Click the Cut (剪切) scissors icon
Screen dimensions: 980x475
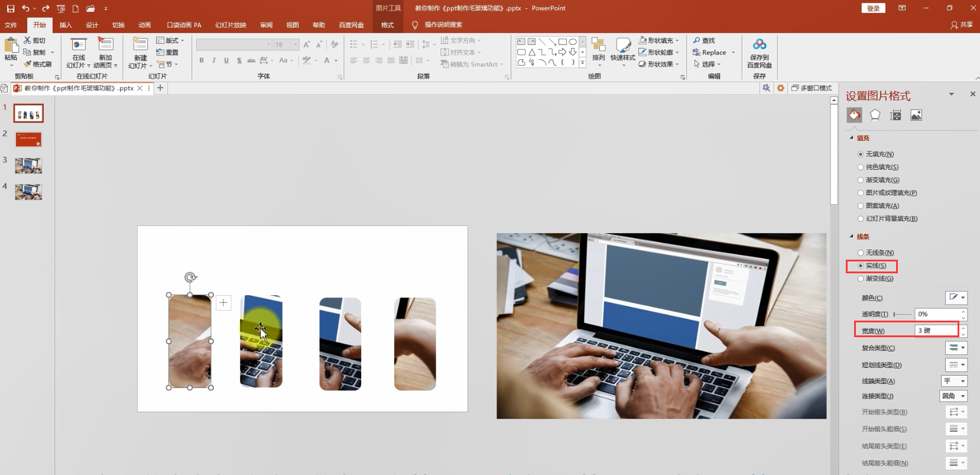pos(27,40)
